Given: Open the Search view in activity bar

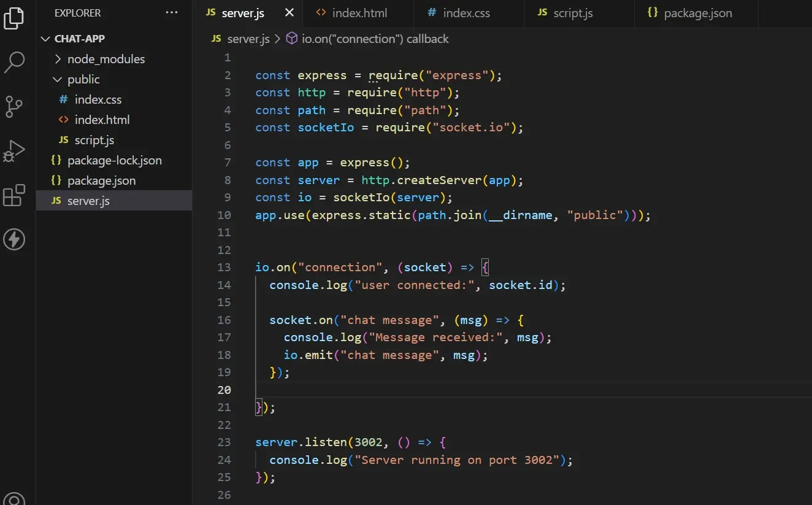Looking at the screenshot, I should click(14, 62).
